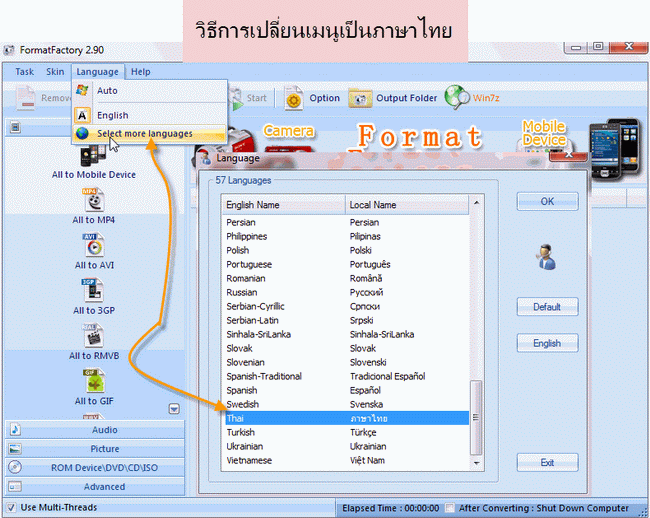Open the Task menu
This screenshot has width=650, height=518.
pos(24,72)
